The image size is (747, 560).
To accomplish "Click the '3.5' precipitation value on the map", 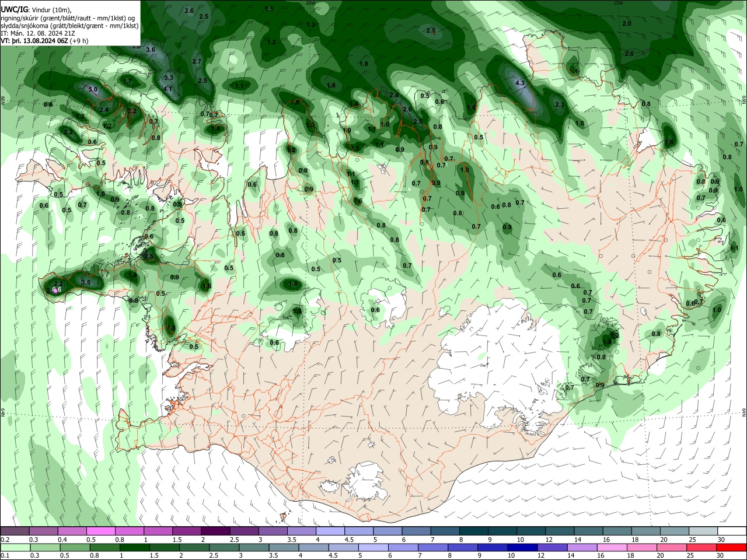I will tap(86, 282).
